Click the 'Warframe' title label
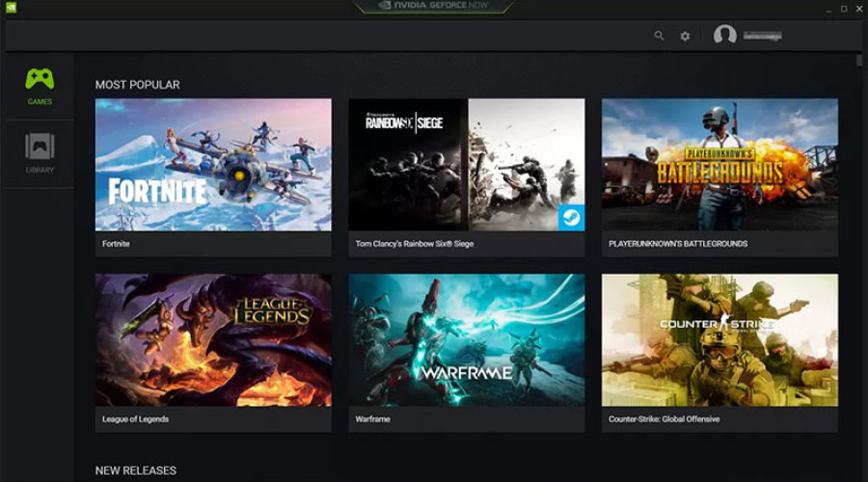 point(372,419)
